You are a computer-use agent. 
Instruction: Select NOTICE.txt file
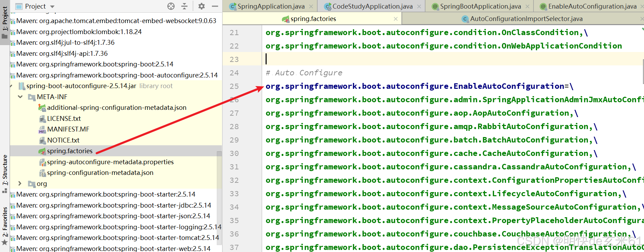coord(63,140)
